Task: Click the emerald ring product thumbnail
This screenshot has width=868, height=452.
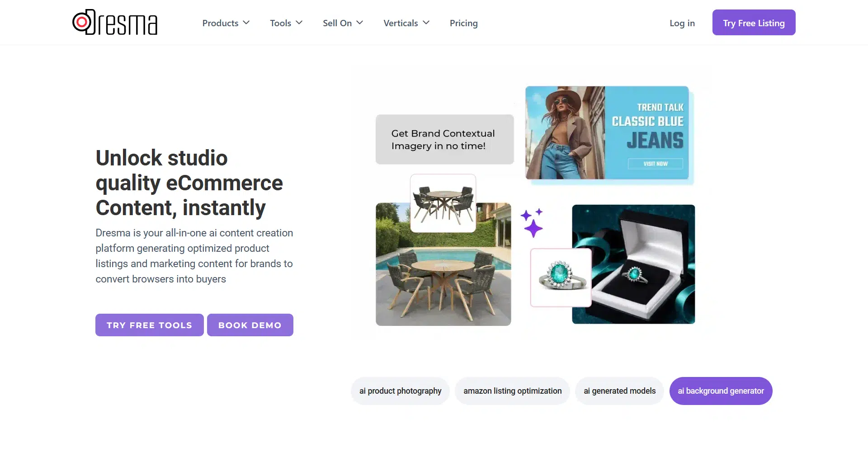Action: tap(561, 278)
